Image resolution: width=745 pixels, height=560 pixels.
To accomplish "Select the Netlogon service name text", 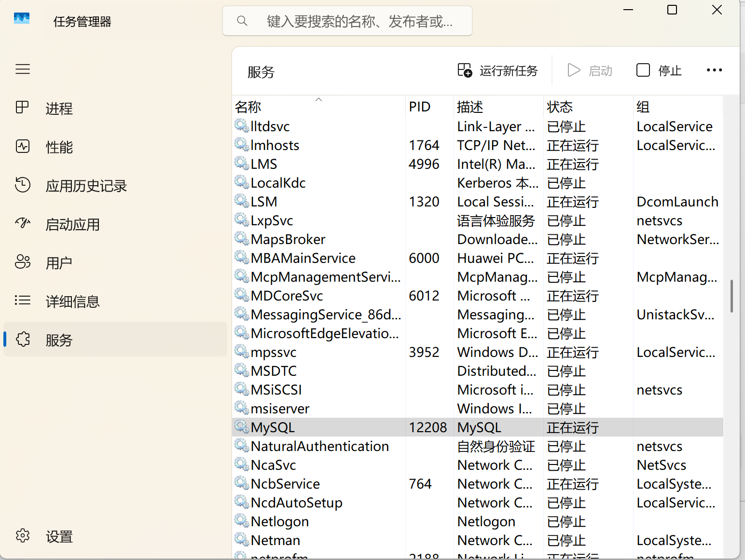I will tap(280, 522).
